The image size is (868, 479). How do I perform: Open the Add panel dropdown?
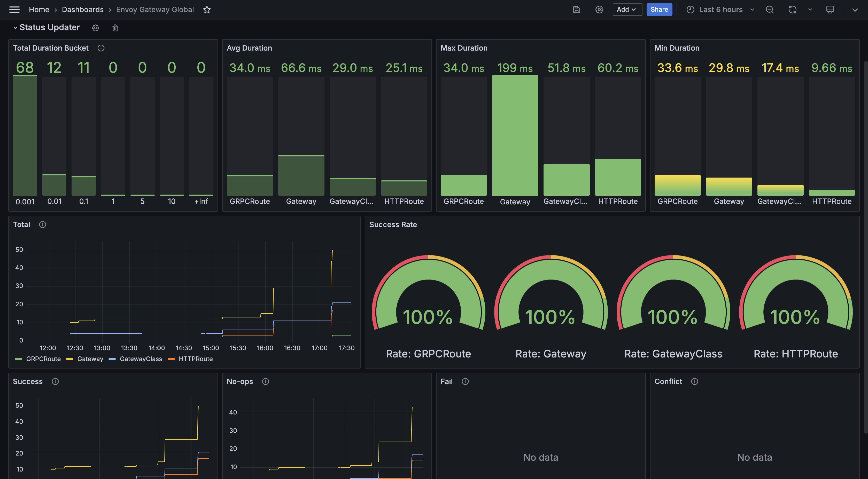pos(627,10)
